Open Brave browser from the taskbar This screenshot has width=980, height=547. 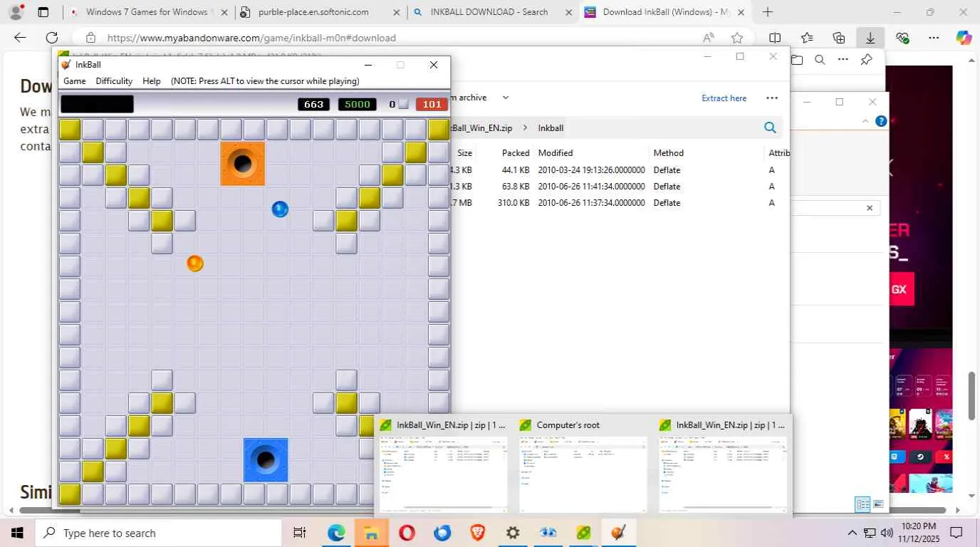tap(477, 533)
